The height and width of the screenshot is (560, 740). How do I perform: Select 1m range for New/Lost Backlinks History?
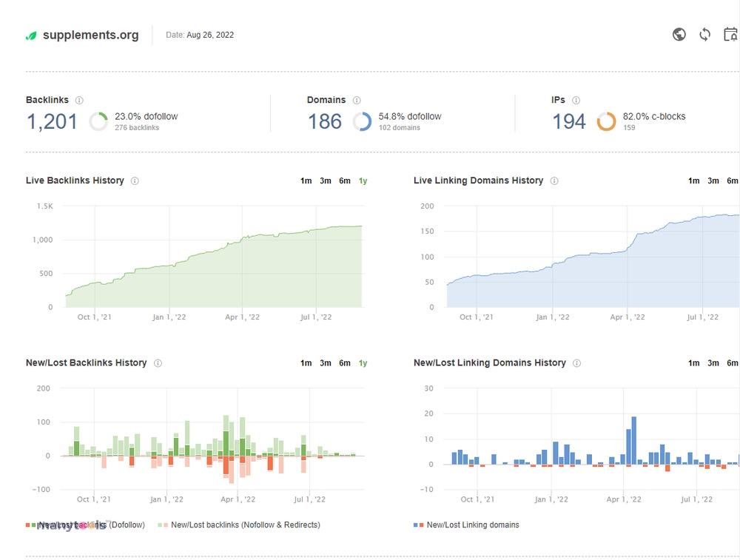(x=306, y=362)
